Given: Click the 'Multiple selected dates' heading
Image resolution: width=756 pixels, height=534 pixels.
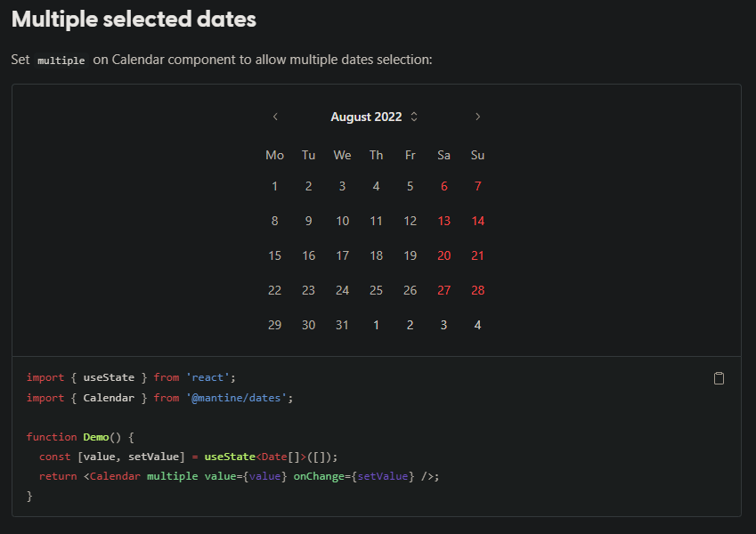Looking at the screenshot, I should pos(134,20).
